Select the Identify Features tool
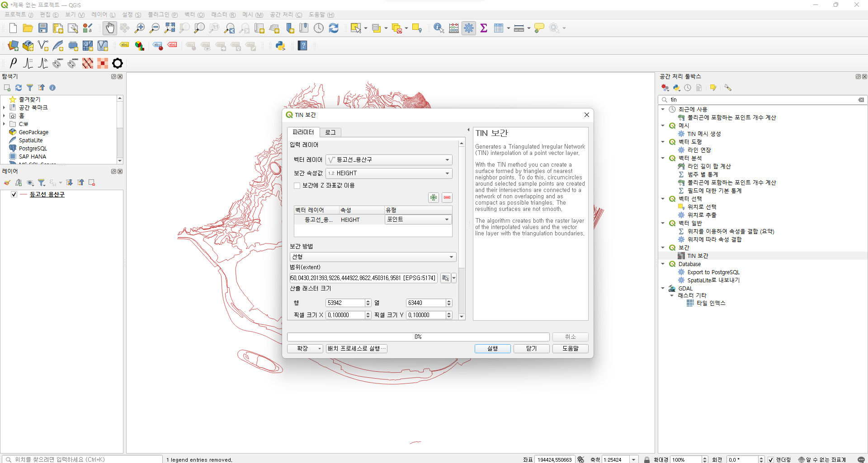This screenshot has width=868, height=463. click(439, 28)
